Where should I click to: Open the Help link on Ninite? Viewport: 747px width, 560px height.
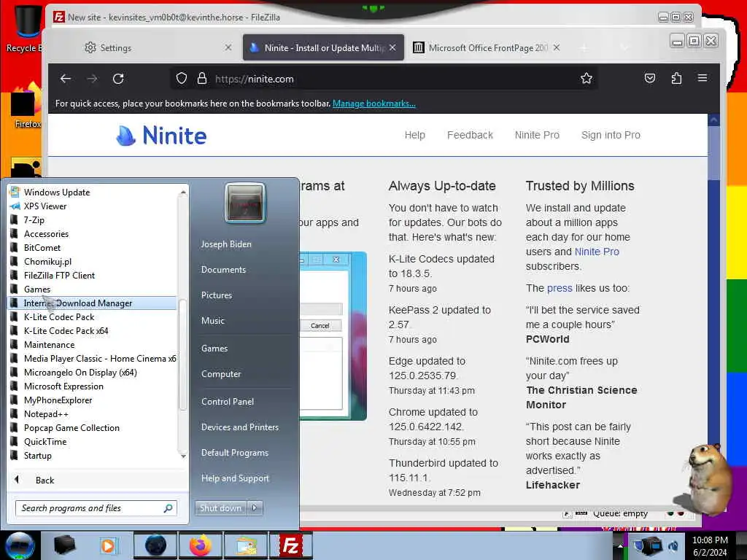click(414, 135)
